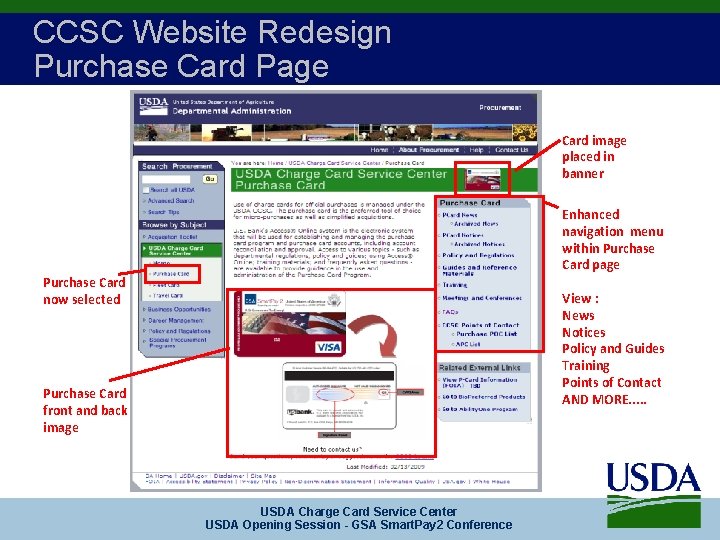Click the Last Modified date text
The width and height of the screenshot is (720, 540).
pos(385,467)
